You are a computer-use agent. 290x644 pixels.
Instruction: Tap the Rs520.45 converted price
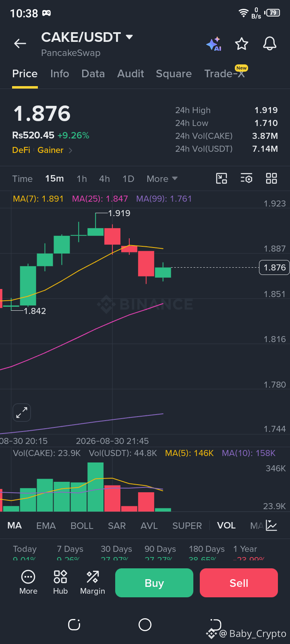[x=33, y=135]
